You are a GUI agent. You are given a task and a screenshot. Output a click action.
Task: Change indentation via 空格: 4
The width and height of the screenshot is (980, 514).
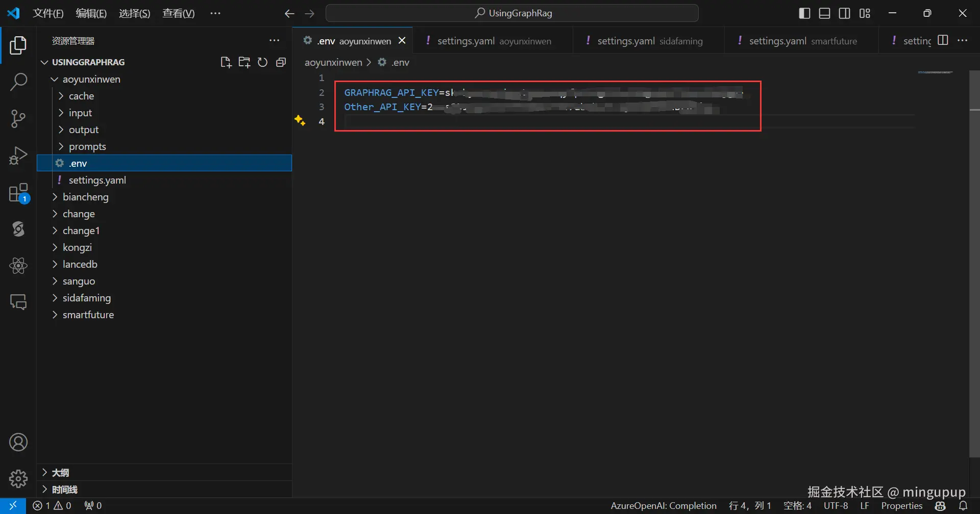tap(797, 506)
